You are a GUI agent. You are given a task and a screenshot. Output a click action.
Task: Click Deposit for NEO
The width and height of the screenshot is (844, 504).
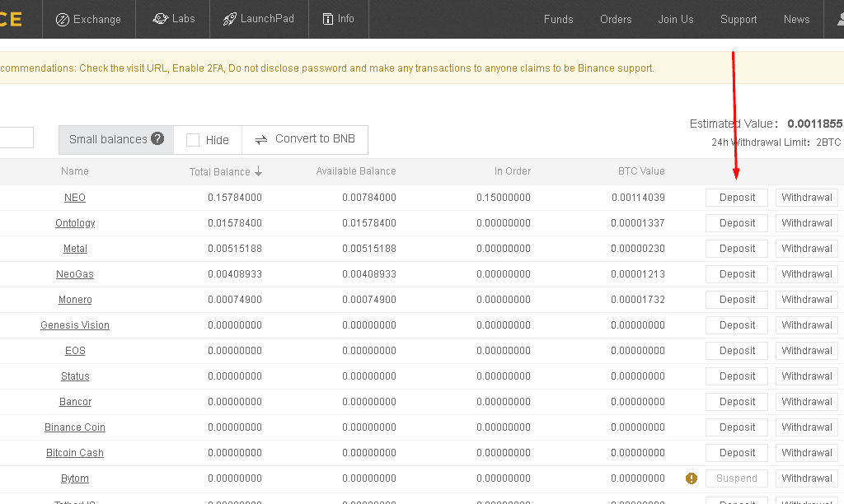[x=737, y=198]
